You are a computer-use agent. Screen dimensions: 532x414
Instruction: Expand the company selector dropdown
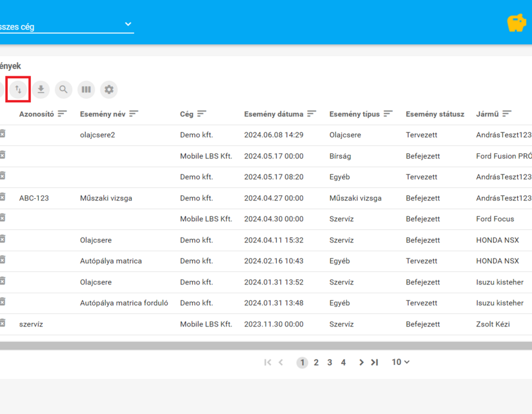click(128, 24)
